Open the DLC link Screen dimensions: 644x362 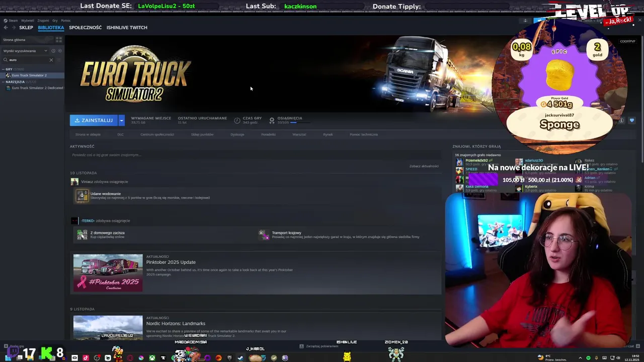(120, 135)
